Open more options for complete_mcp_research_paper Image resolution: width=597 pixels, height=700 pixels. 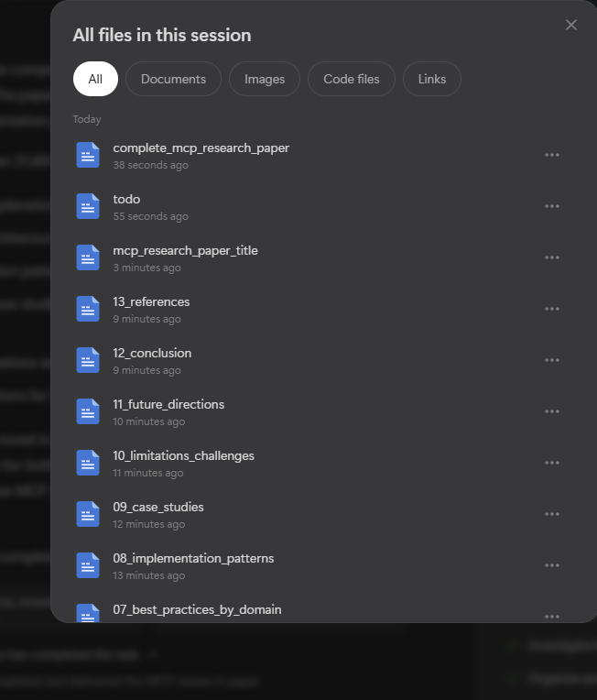click(x=552, y=155)
